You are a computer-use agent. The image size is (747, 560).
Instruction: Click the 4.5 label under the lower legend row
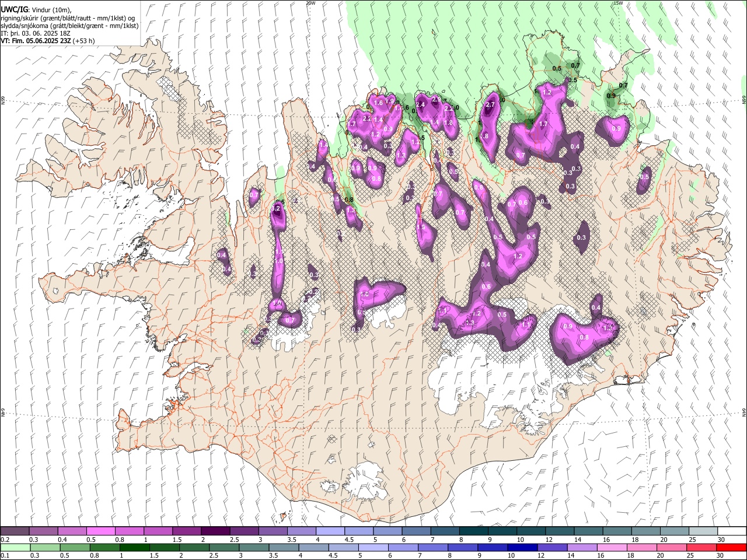click(333, 556)
